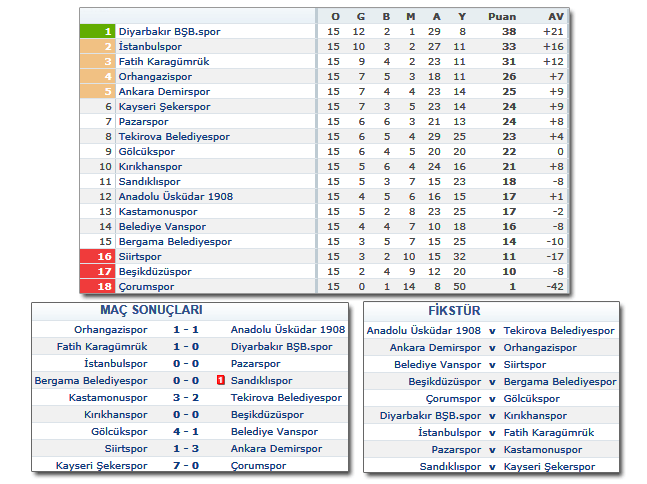Open Diyarbakır BŞB.spor in the standings table
Viewport: 647px width, 484px height.
[x=169, y=32]
